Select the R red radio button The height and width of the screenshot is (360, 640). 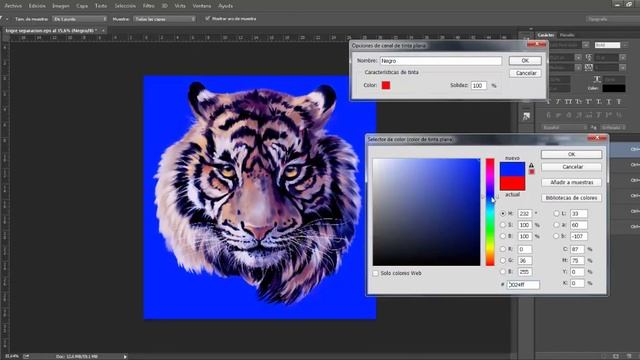pos(503,249)
